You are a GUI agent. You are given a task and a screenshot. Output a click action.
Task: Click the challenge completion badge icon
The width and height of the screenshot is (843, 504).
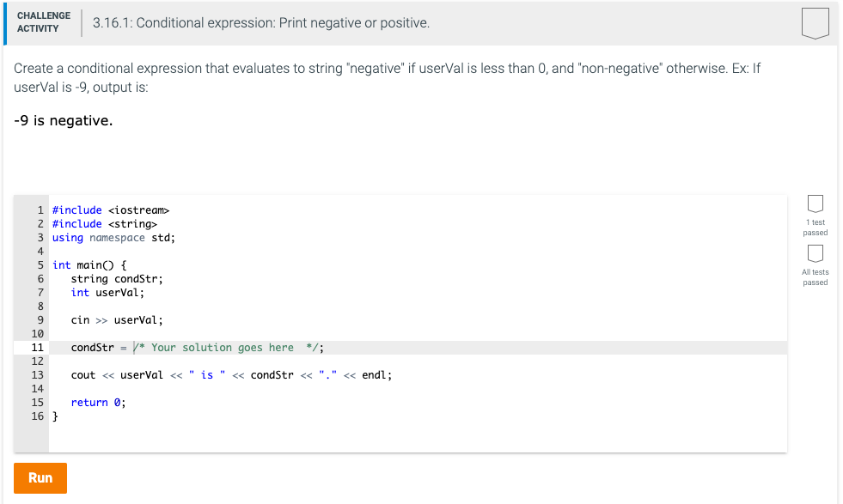(x=814, y=23)
